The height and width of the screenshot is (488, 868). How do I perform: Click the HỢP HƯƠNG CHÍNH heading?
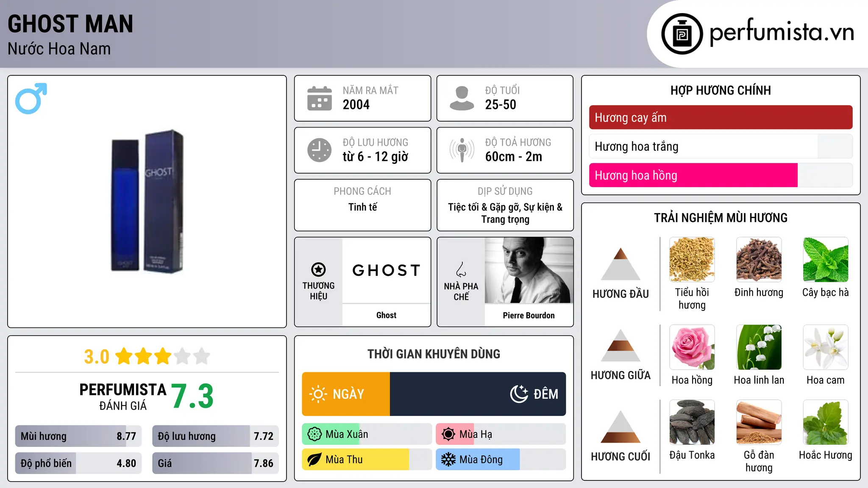click(721, 90)
